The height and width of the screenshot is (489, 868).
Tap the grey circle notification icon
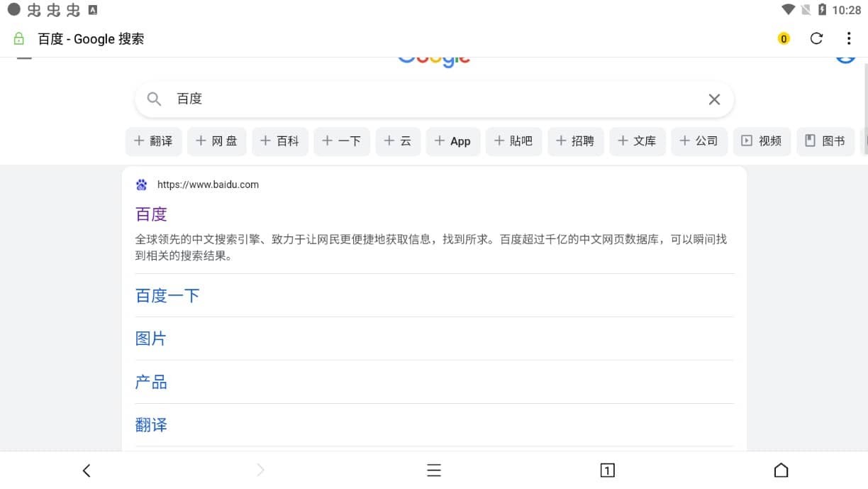point(13,10)
